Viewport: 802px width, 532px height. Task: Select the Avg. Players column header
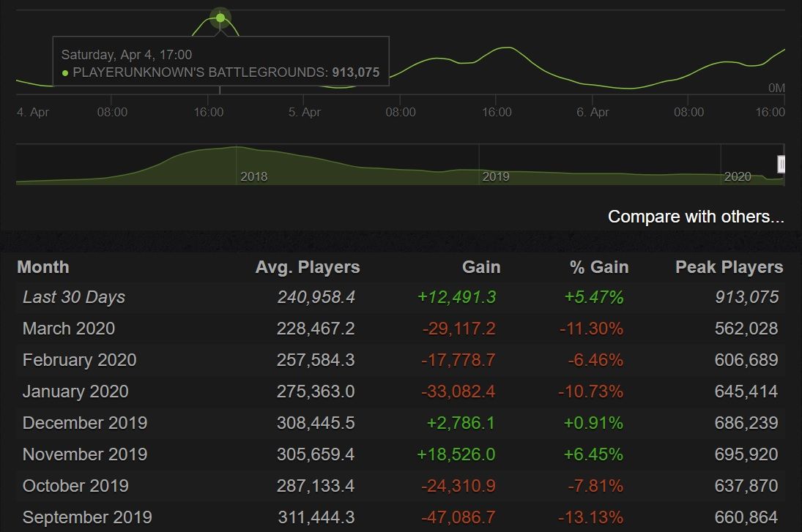tap(308, 267)
